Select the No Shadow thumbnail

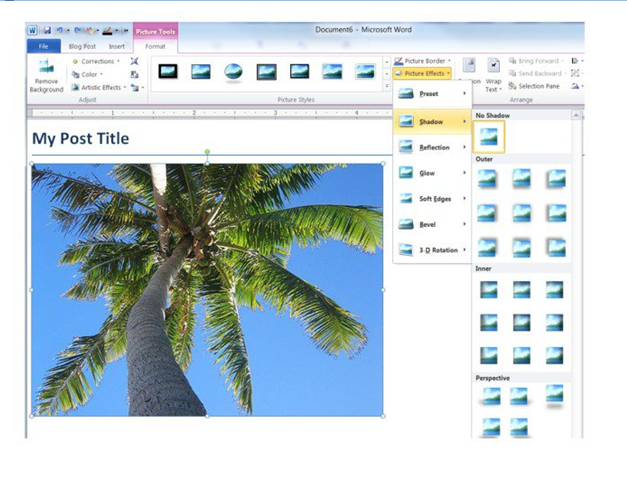[489, 137]
